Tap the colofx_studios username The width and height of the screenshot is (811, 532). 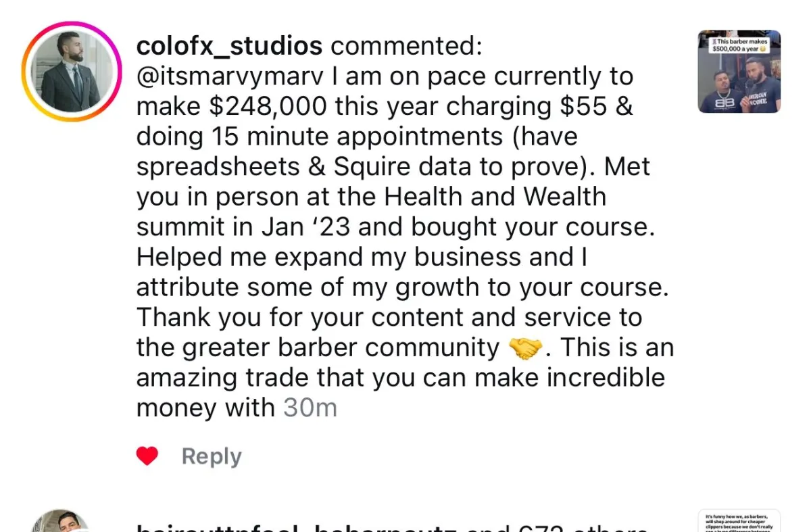click(x=229, y=46)
